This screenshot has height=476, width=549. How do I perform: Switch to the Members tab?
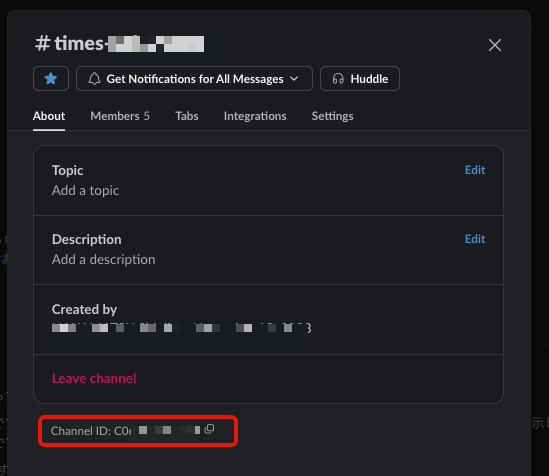pos(120,116)
